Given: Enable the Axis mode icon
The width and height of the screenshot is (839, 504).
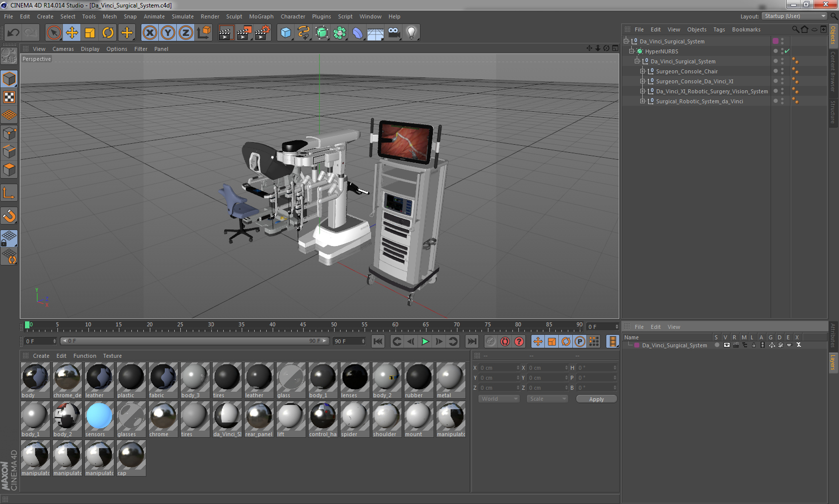Looking at the screenshot, I should pos(9,193).
